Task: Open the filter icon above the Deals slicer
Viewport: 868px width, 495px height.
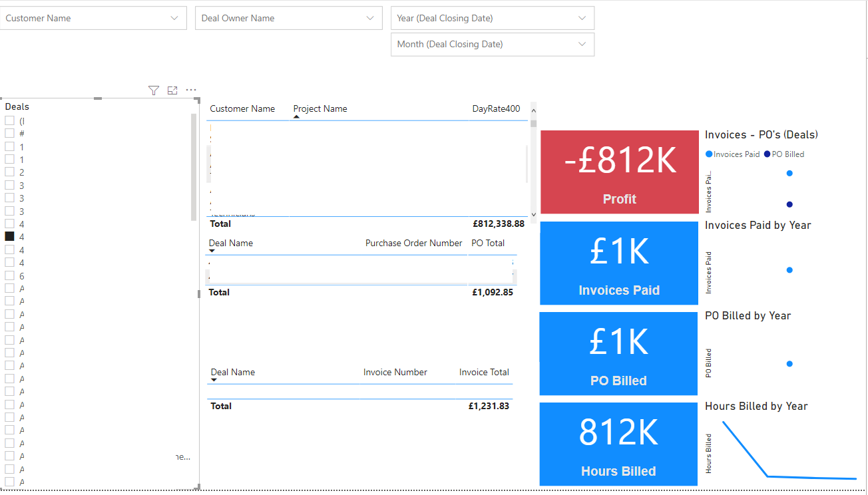Action: [154, 90]
